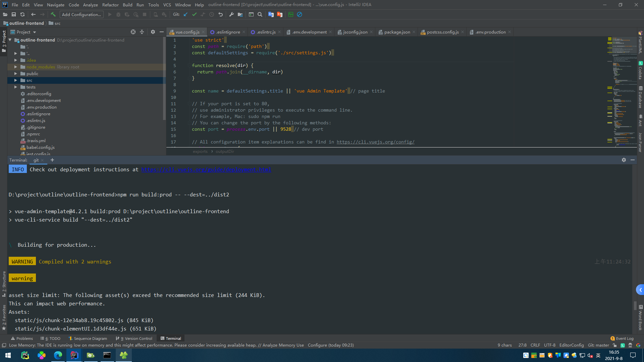Click the Git Rollback undo icon
This screenshot has height=362, width=644.
click(x=220, y=14)
